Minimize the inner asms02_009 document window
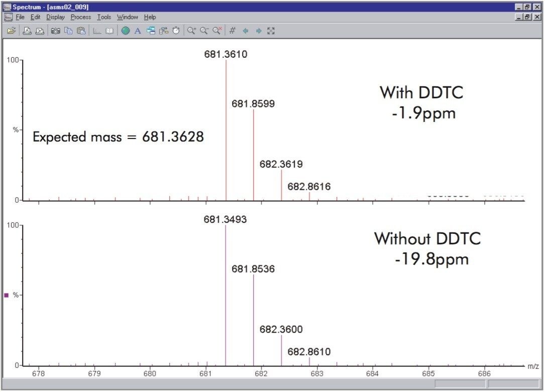This screenshot has height=392, width=545. pos(519,17)
